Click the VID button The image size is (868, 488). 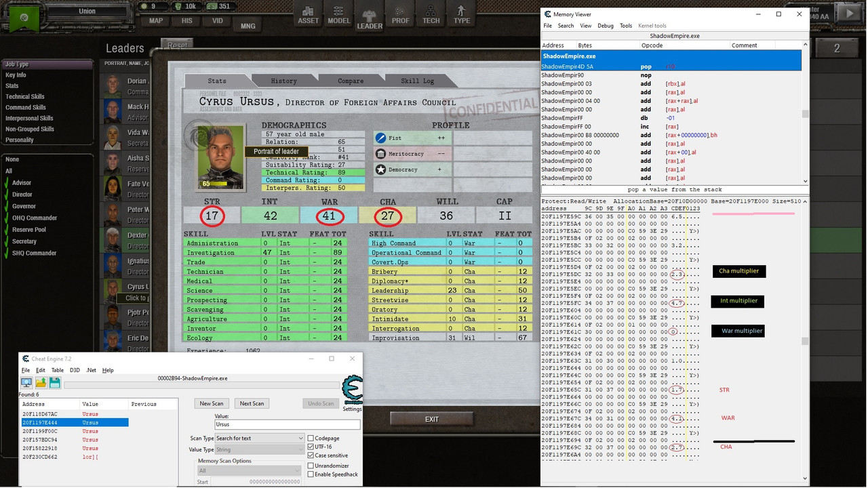click(217, 20)
